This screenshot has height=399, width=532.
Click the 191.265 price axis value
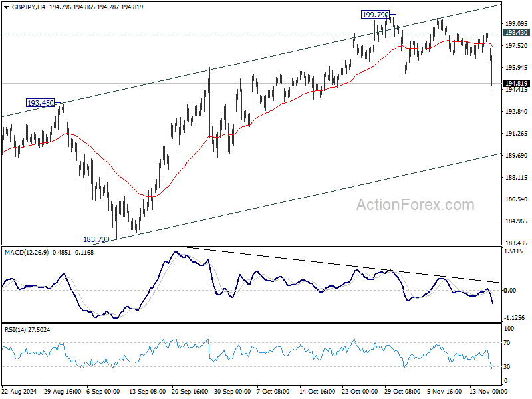[x=517, y=134]
